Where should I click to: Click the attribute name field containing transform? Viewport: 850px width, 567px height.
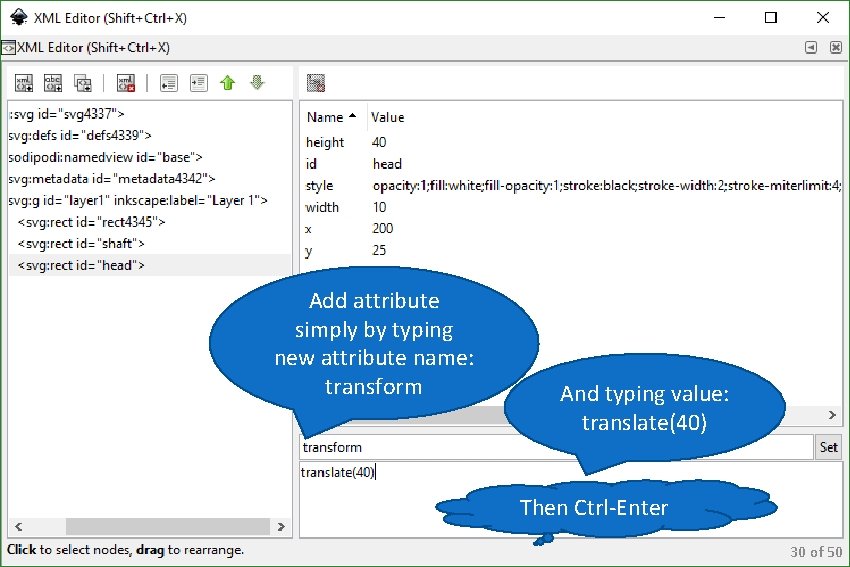tap(556, 447)
